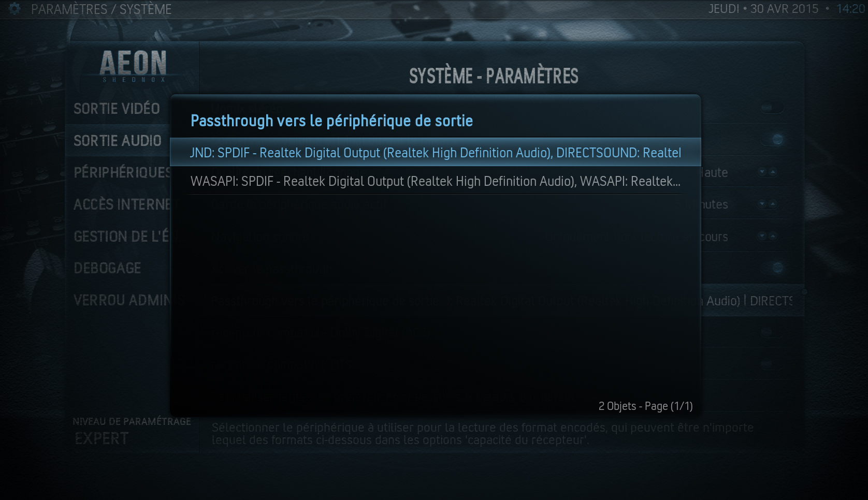Image resolution: width=868 pixels, height=500 pixels.
Task: Select DIRECTSOUND SPDIF Realtek Digital Output entry
Action: 435,152
